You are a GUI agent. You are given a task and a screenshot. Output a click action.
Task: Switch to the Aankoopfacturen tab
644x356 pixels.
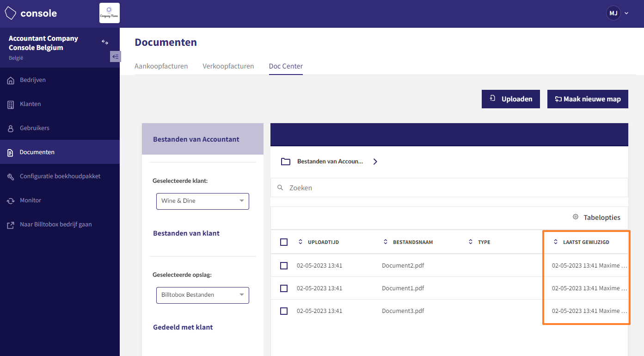(x=161, y=66)
